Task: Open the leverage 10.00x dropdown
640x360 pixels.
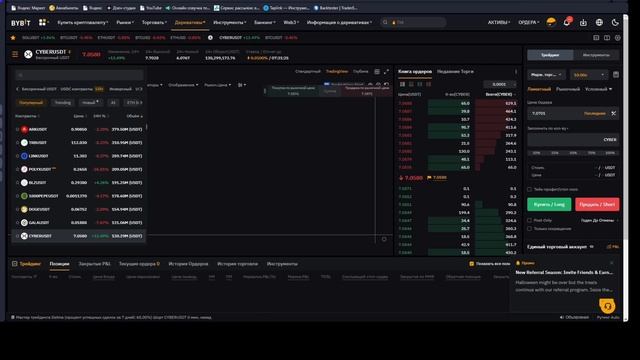Action: [x=588, y=75]
